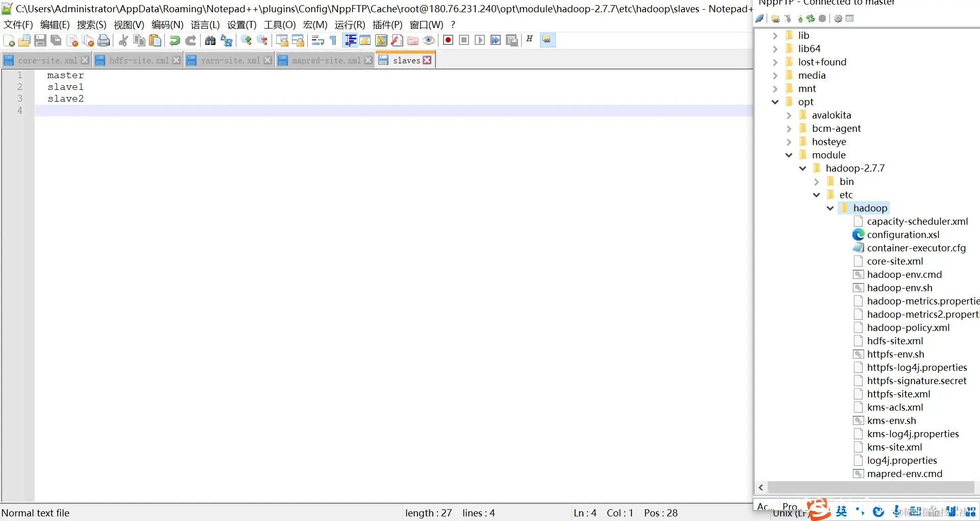This screenshot has width=980, height=521.
Task: Toggle synchronized horizontal scrolling
Action: (298, 40)
